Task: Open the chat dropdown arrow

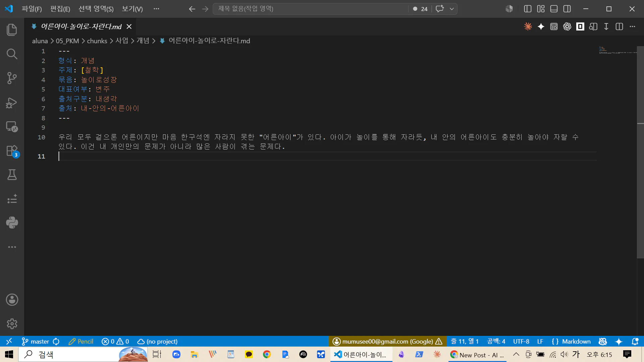Action: [452, 9]
